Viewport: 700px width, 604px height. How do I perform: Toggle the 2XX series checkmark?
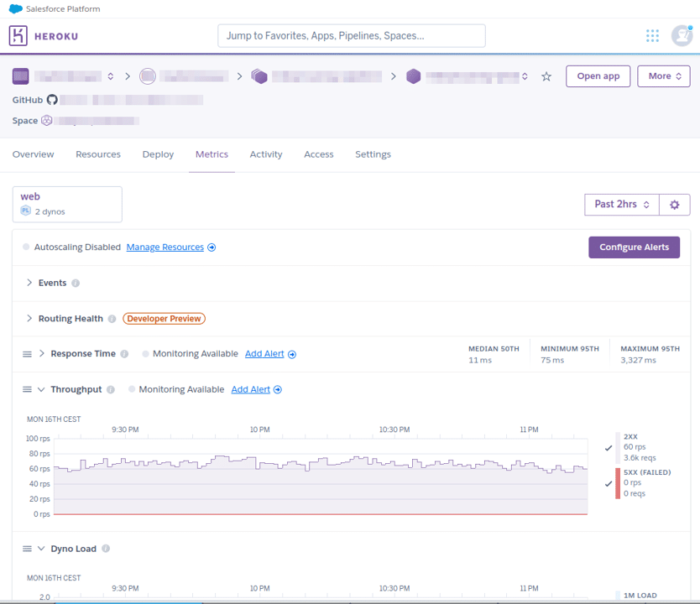pyautogui.click(x=609, y=448)
